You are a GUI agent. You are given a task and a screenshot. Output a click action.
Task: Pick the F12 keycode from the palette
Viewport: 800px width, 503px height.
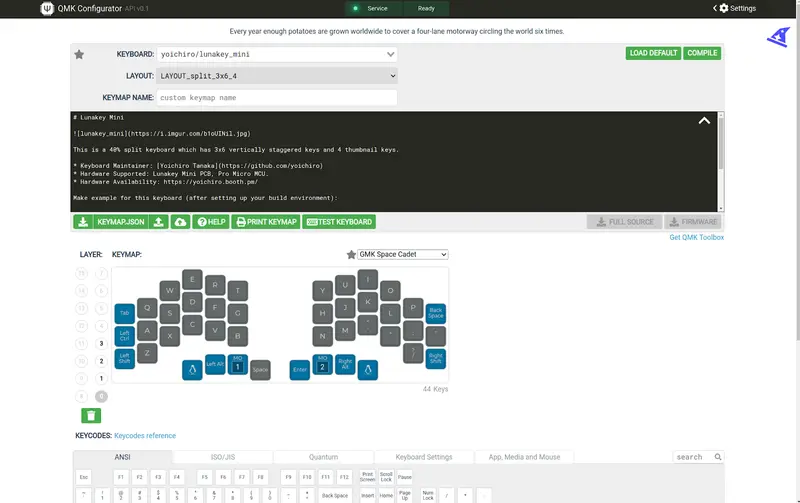(344, 477)
